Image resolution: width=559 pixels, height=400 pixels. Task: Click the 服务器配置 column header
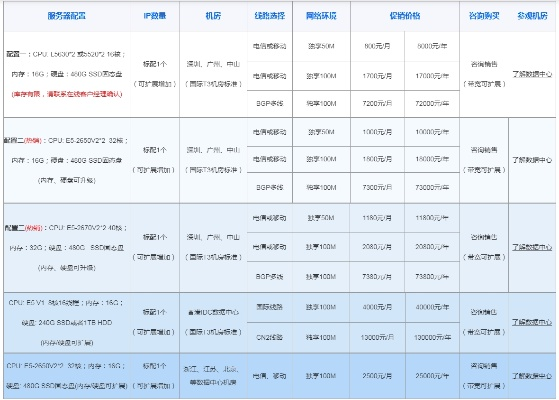click(x=67, y=16)
